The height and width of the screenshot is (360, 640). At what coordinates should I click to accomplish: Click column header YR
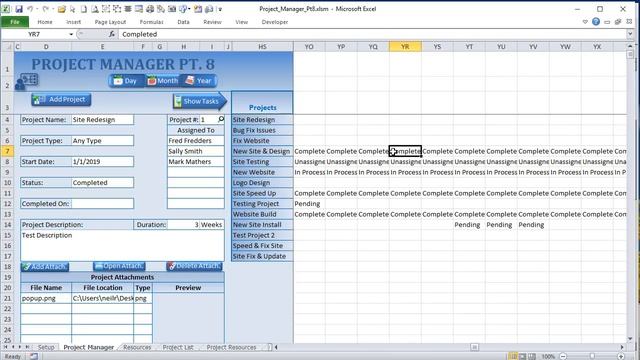[405, 47]
